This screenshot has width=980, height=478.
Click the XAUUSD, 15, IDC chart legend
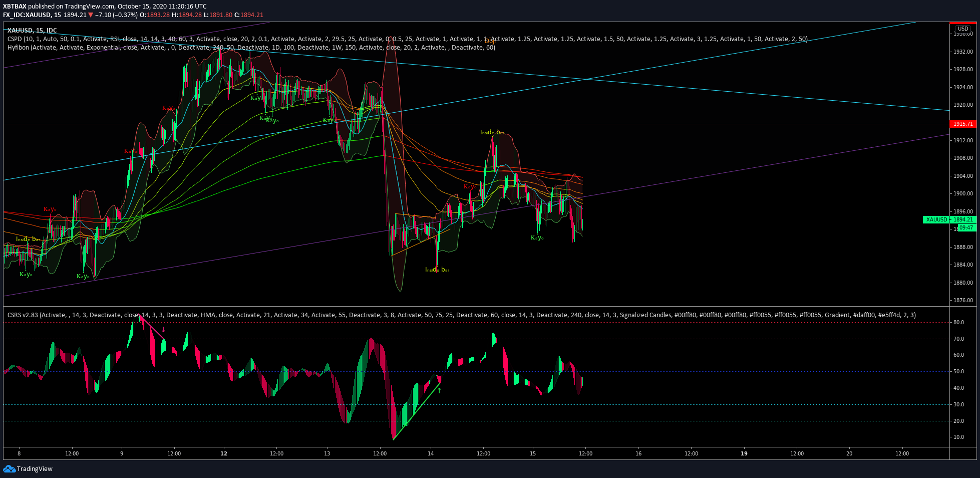coord(32,31)
